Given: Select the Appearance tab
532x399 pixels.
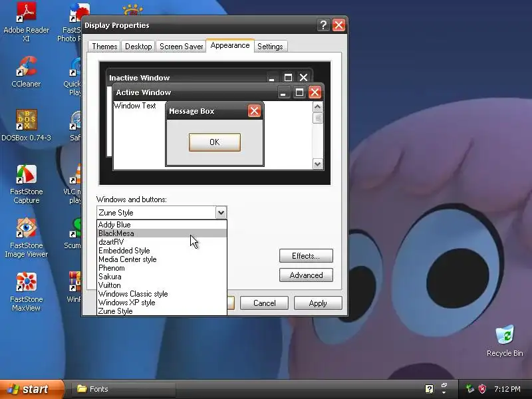Looking at the screenshot, I should click(229, 45).
